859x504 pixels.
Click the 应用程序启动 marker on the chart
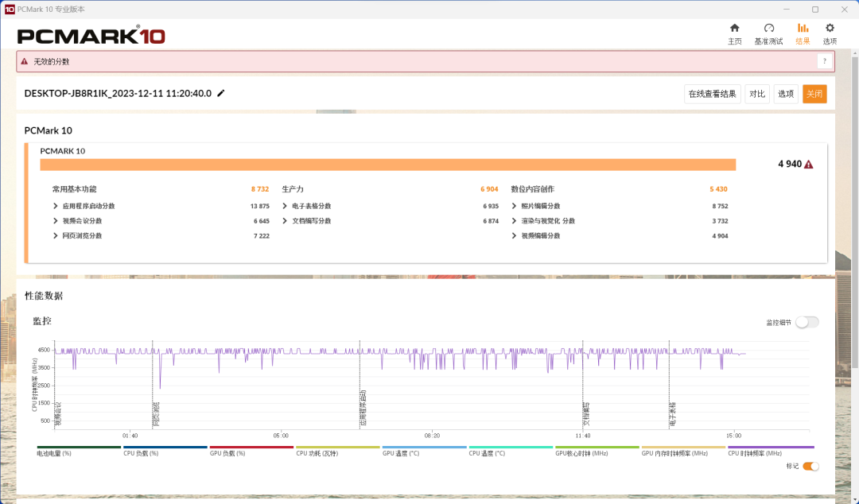(363, 408)
